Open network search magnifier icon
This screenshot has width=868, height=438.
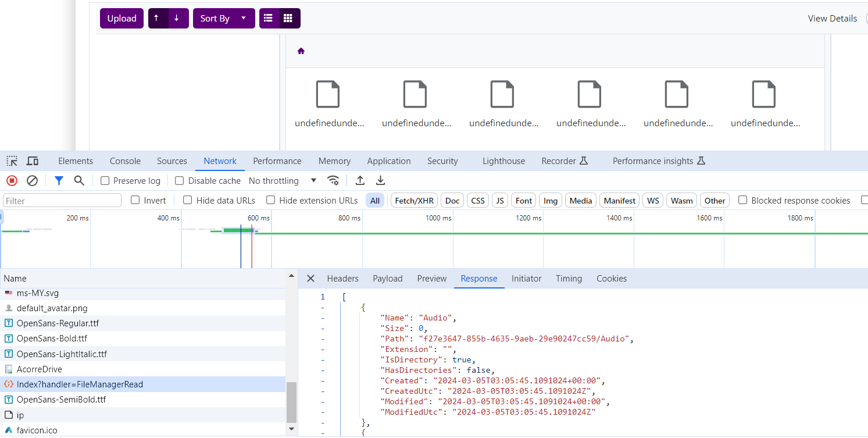point(79,181)
